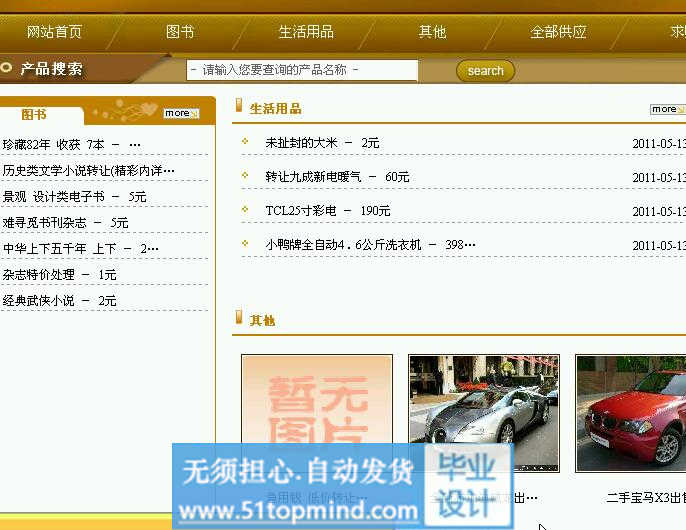Click the date next to 转让九成新电暖气
Image resolution: width=686 pixels, height=530 pixels.
click(x=659, y=178)
